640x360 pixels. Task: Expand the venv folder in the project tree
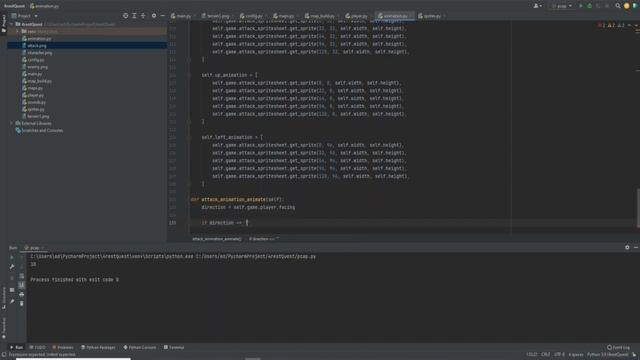coord(17,31)
